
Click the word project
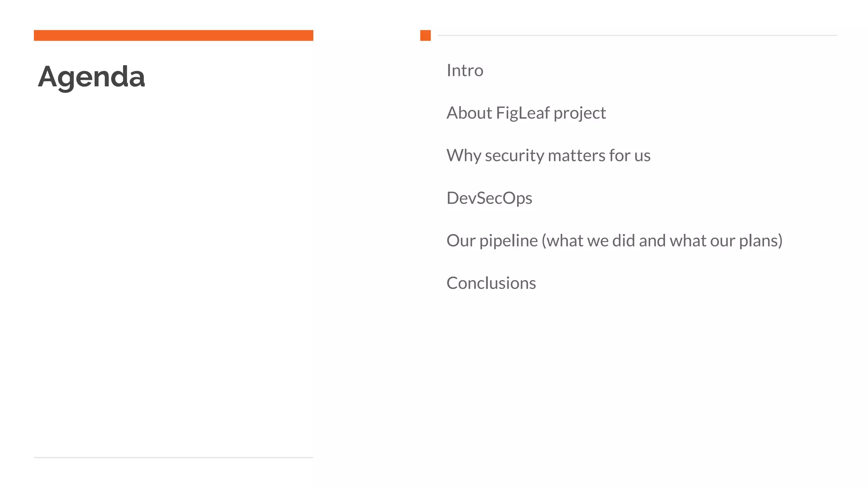pyautogui.click(x=580, y=114)
